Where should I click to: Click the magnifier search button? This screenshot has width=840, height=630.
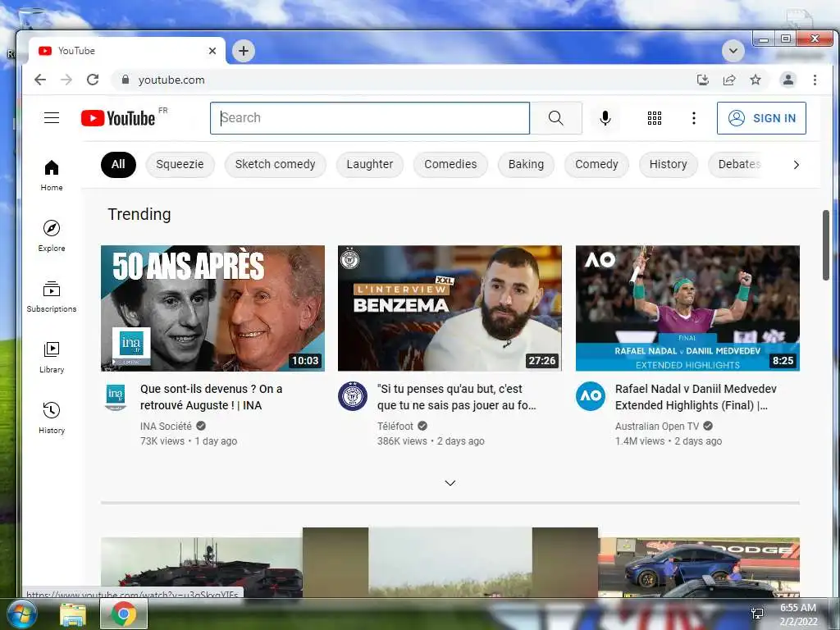pos(556,118)
